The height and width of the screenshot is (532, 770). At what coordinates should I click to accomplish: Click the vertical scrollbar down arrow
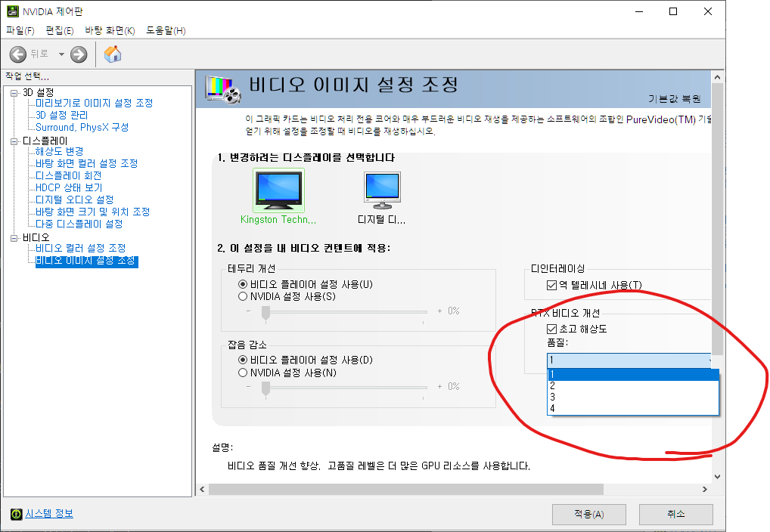tap(718, 477)
